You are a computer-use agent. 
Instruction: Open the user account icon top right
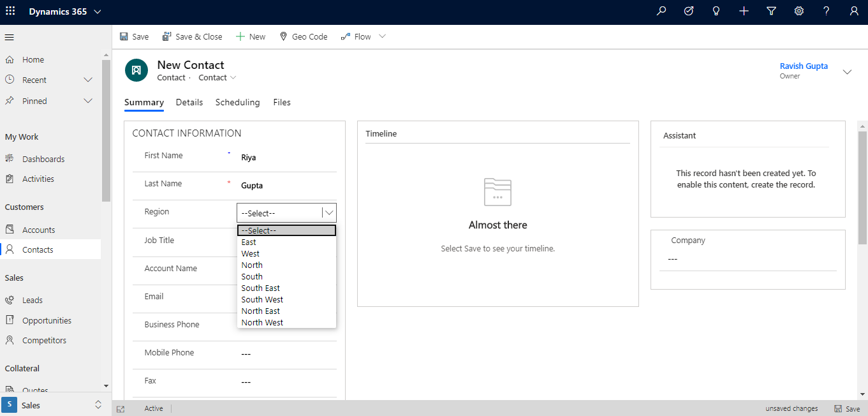pyautogui.click(x=853, y=11)
